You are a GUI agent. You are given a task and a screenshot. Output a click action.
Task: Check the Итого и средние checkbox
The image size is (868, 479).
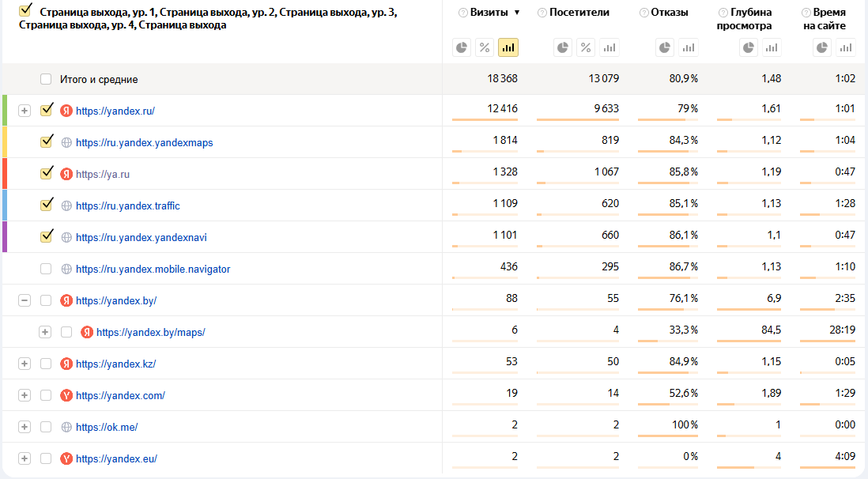[46, 79]
